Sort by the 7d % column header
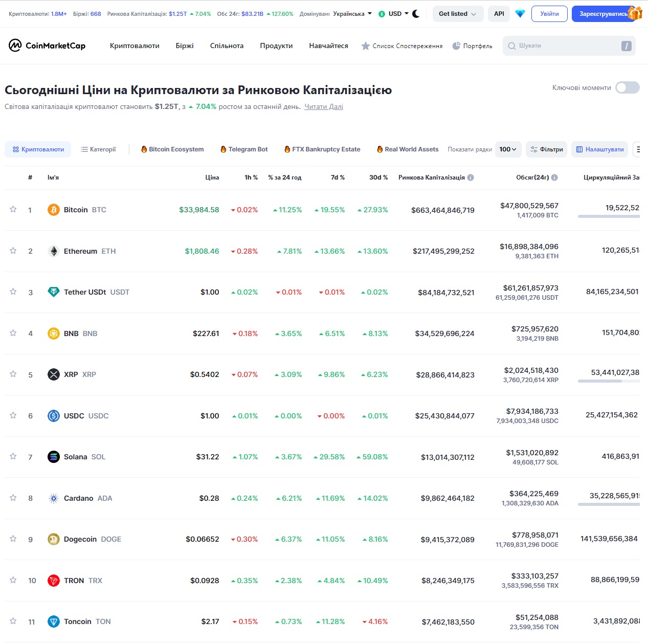This screenshot has width=648, height=644. [338, 177]
